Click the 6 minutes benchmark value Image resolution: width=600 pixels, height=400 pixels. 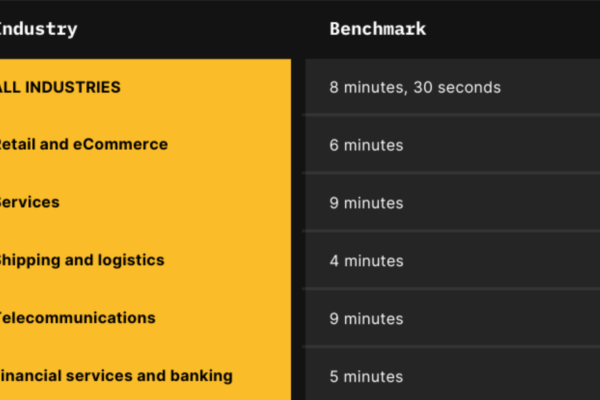click(366, 145)
